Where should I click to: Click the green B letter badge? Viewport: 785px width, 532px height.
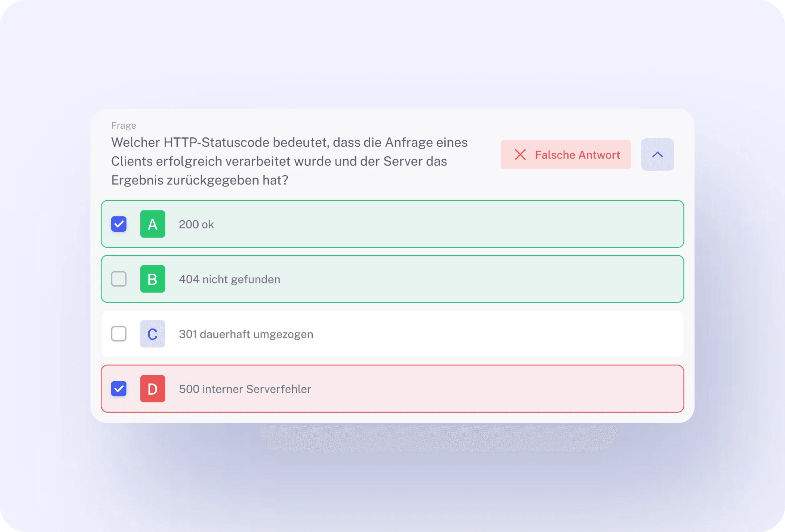(x=153, y=279)
